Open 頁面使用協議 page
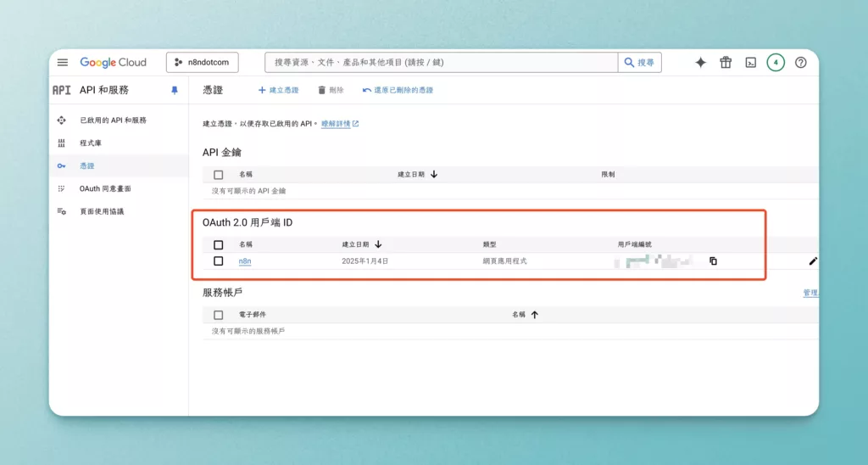Viewport: 868px width, 465px height. point(102,211)
